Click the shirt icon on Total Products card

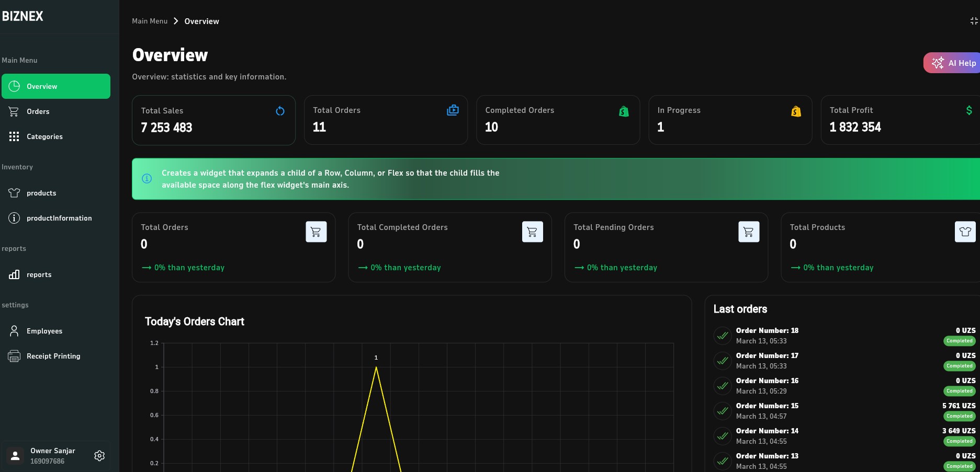coord(964,232)
